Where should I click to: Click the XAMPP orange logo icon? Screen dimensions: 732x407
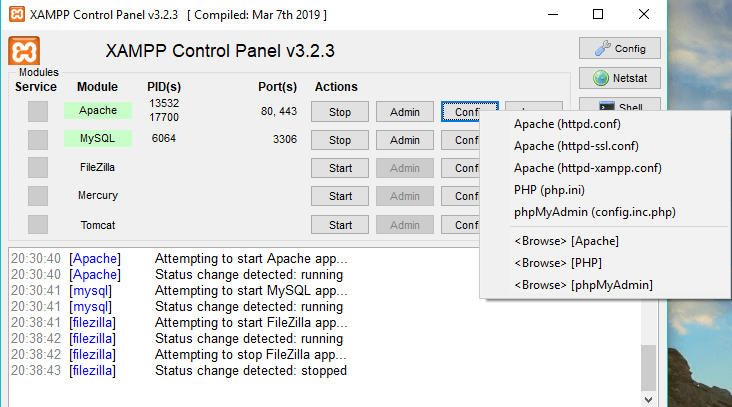click(24, 52)
